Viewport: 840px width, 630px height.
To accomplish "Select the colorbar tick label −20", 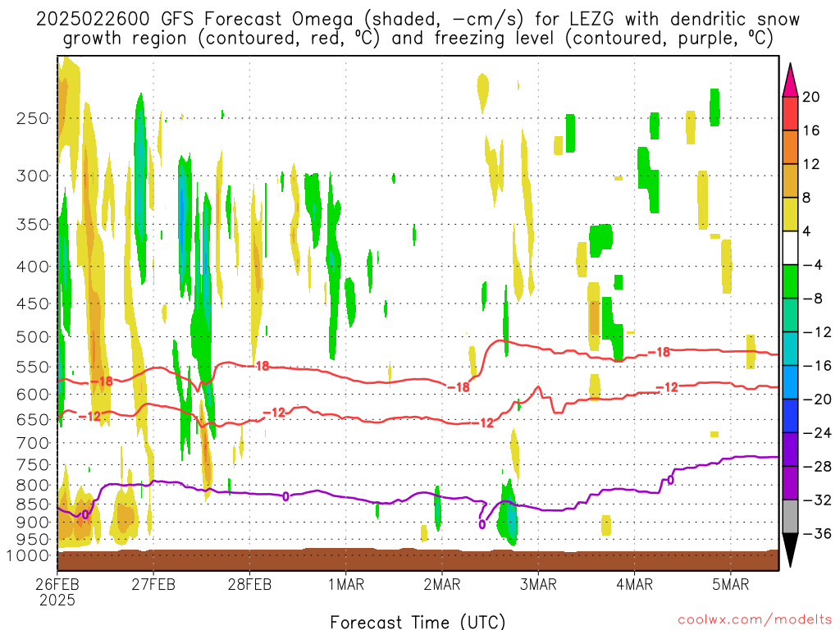I will pos(817,399).
